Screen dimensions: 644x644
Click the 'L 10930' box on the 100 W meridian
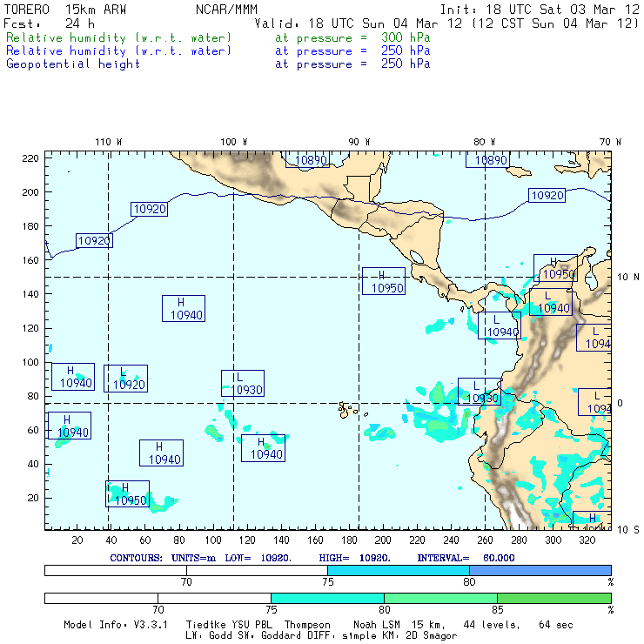click(x=243, y=383)
